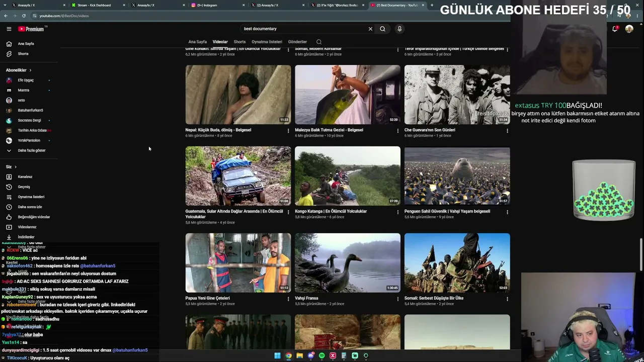Play the Somali: Serbest Düşüşte thumbnail

[x=457, y=262]
